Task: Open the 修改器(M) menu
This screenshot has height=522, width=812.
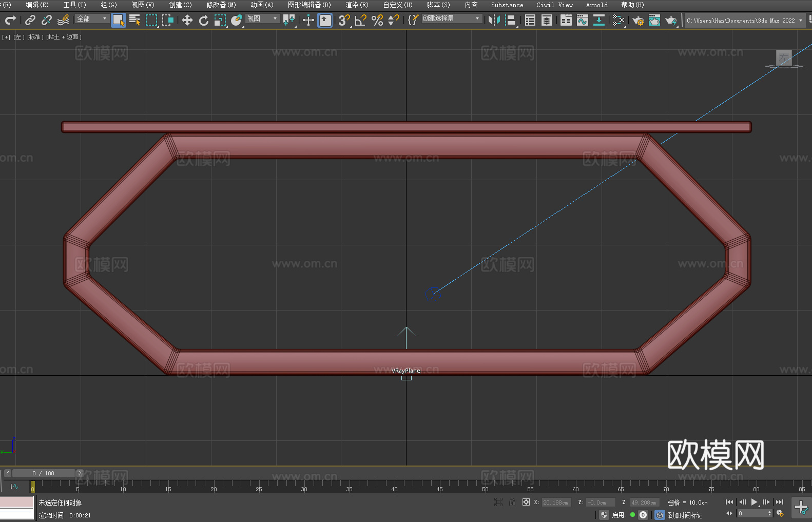Action: pos(221,5)
